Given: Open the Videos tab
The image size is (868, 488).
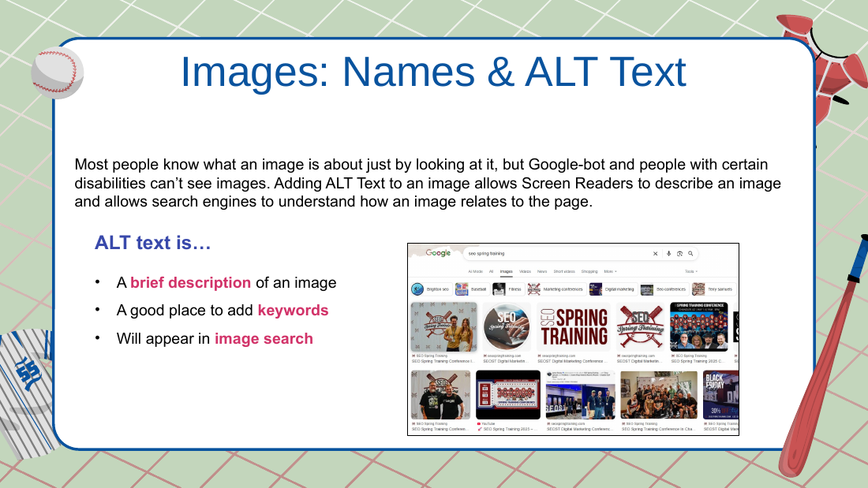Looking at the screenshot, I should click(x=525, y=272).
